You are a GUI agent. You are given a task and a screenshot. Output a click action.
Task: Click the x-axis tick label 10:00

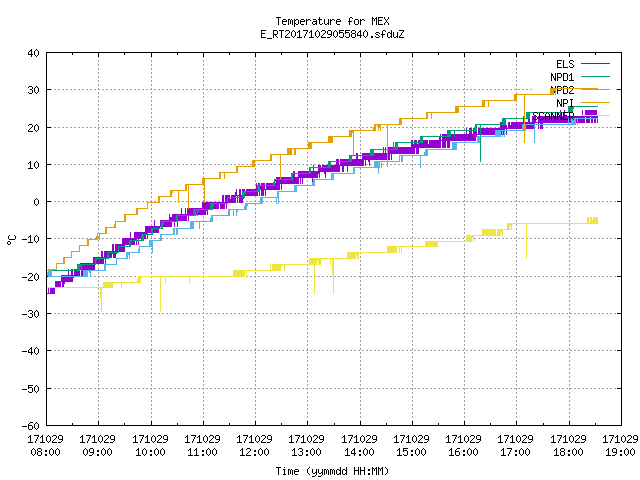(x=150, y=452)
